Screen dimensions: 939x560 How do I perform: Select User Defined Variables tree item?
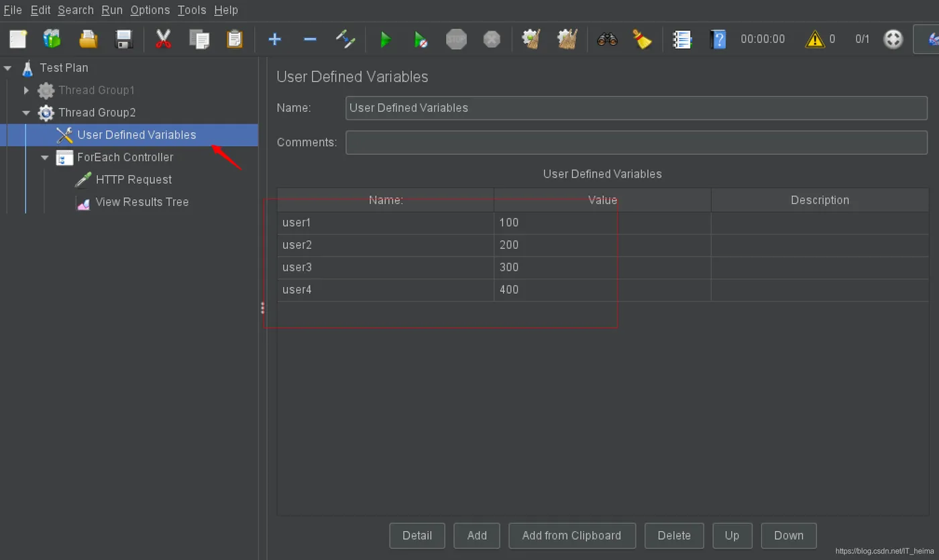pos(137,135)
